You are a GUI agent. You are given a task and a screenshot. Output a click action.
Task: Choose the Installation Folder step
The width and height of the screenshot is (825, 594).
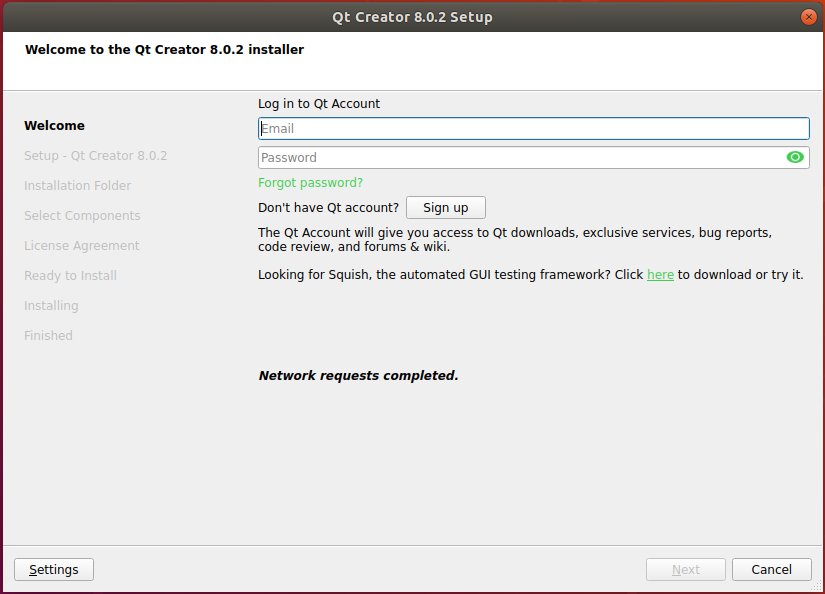77,186
